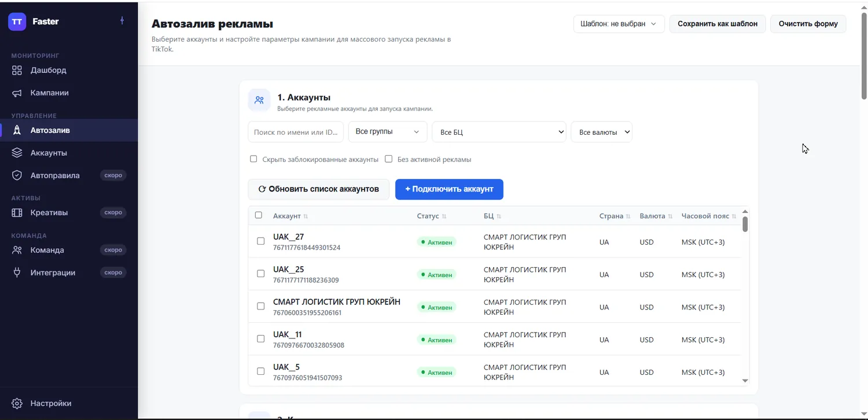Viewport: 868px width, 420px height.
Task: Click the users icon next to 1. Аккаунты
Action: [259, 100]
